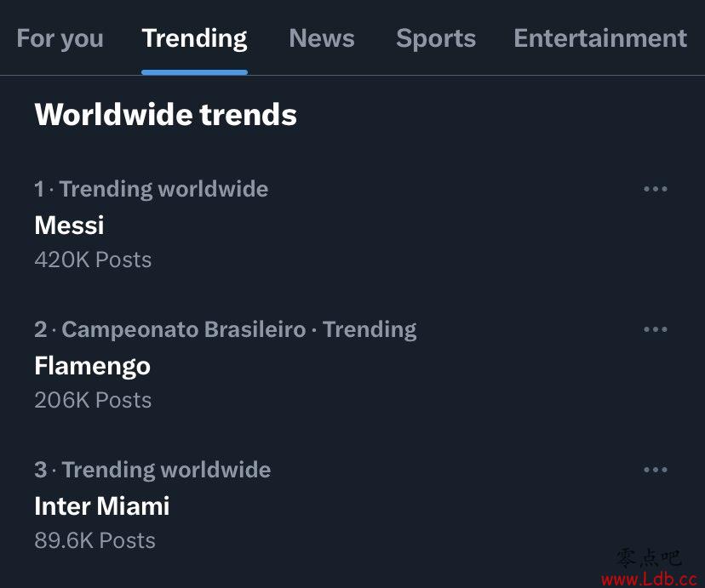Select the Trending tab
This screenshot has width=705, height=588.
click(194, 38)
